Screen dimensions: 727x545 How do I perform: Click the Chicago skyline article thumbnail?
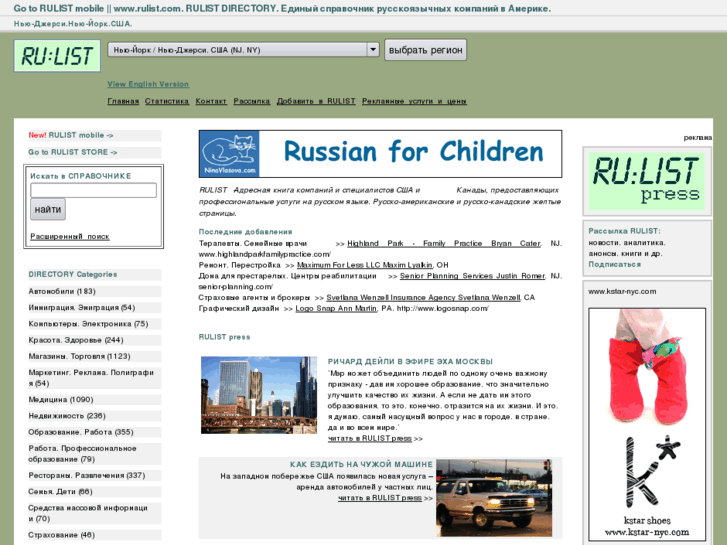(x=259, y=395)
